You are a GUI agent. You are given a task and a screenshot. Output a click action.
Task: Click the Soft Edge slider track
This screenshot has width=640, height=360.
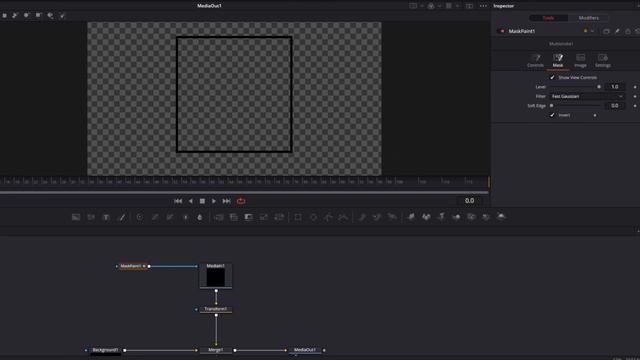pos(576,106)
